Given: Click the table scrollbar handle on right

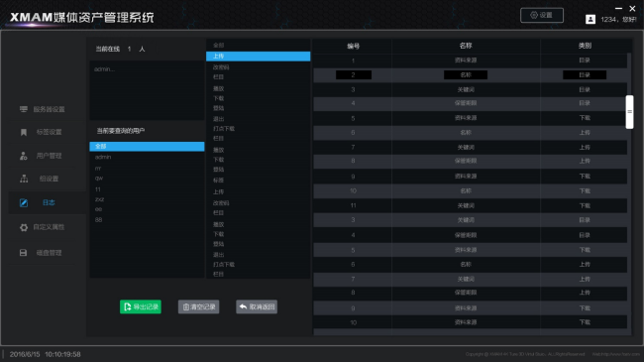Looking at the screenshot, I should tap(629, 112).
